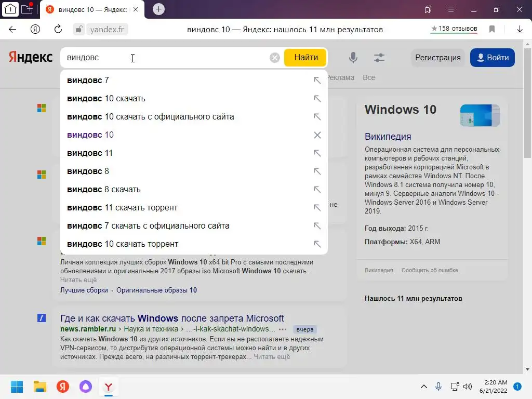Image resolution: width=532 pixels, height=399 pixels.
Task: Select suggestion 'виндовс 8'
Action: 194,171
